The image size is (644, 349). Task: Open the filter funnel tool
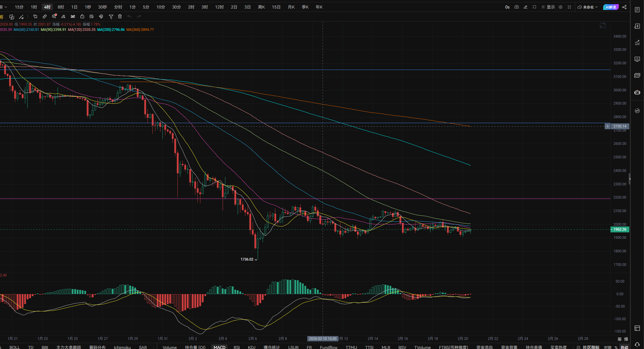(x=111, y=16)
